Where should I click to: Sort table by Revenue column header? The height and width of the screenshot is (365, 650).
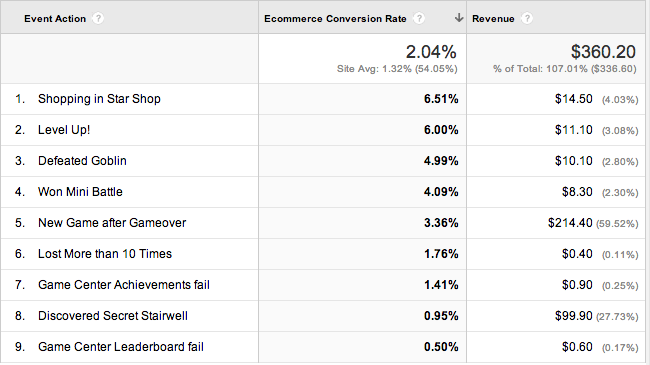[493, 19]
